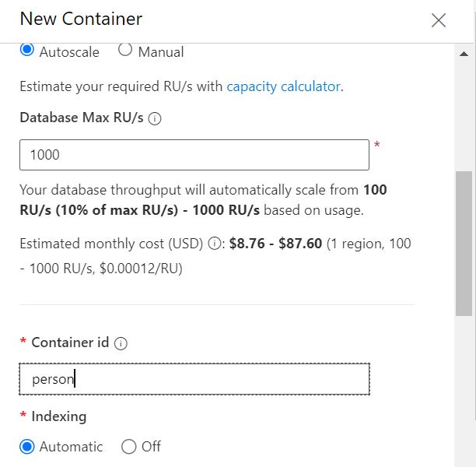Click into the Container id text box
Screen dimensions: 476x467
(194, 379)
